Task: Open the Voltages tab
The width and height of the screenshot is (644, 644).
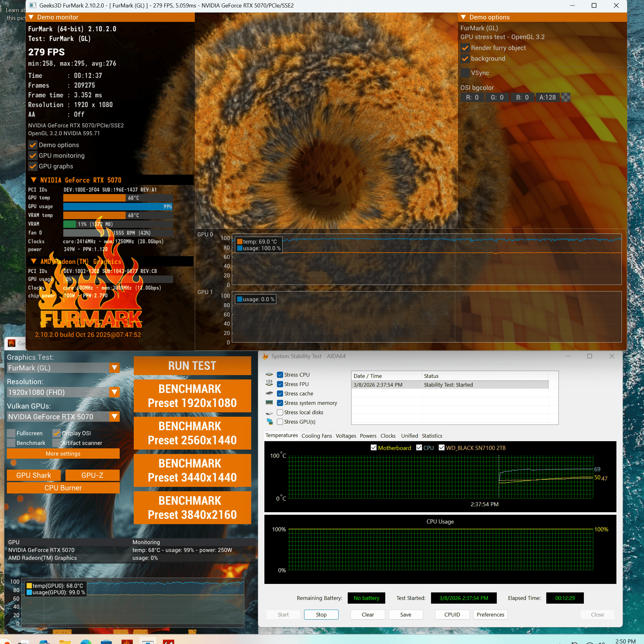Action: tap(346, 436)
